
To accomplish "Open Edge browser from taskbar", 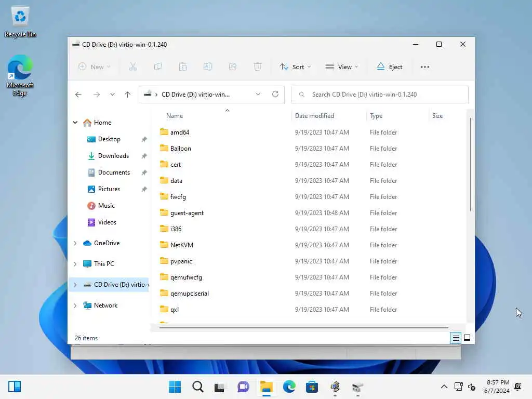I will point(289,387).
